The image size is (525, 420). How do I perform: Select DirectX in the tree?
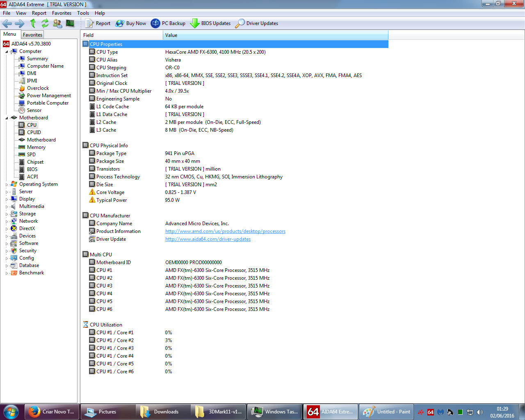(27, 228)
